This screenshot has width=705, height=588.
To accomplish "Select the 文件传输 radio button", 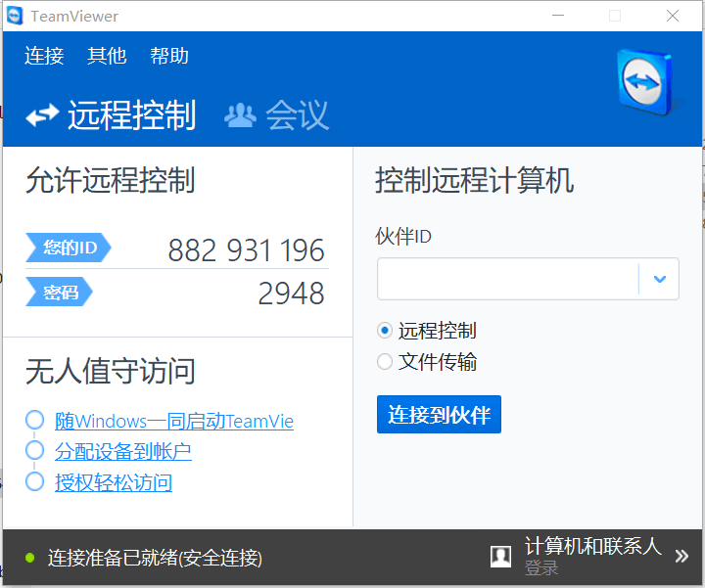I will coord(385,362).
